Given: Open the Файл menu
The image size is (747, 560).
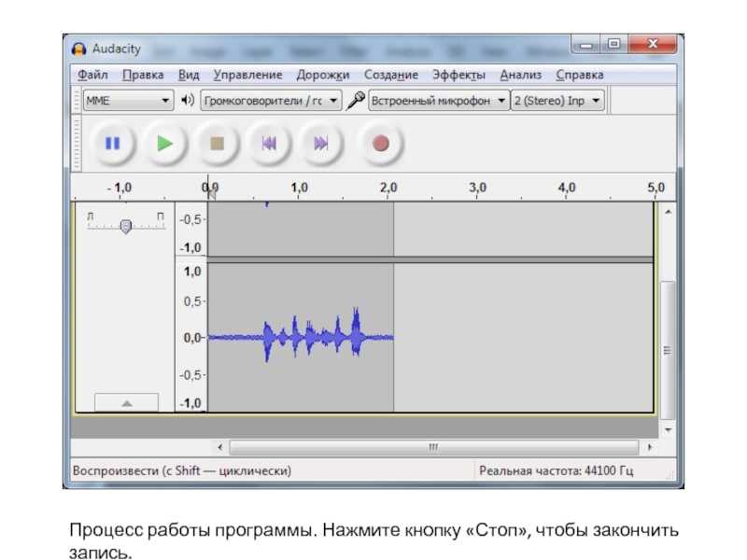Looking at the screenshot, I should pyautogui.click(x=92, y=75).
